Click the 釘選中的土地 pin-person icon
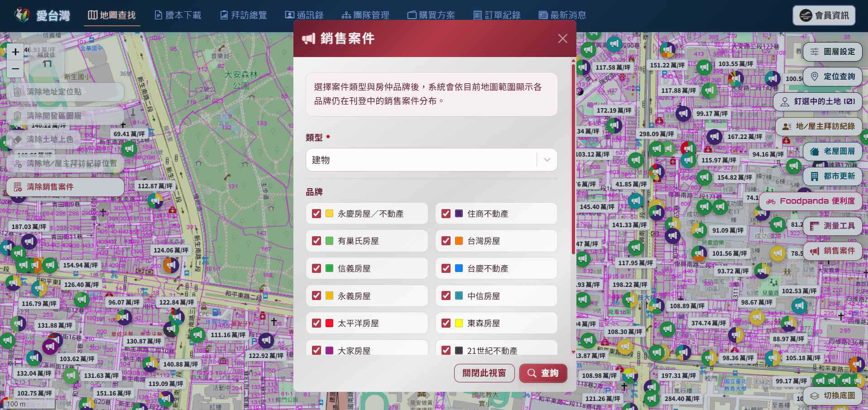 coord(785,101)
